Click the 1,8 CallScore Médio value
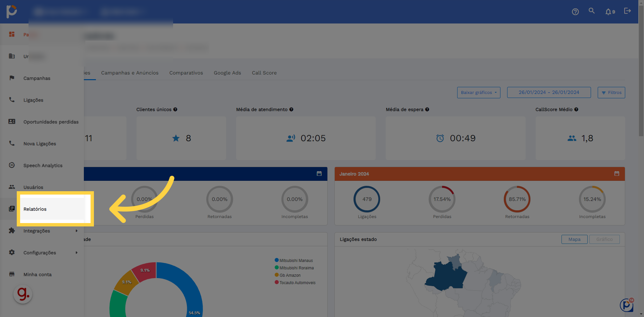Image resolution: width=644 pixels, height=317 pixels. (587, 138)
